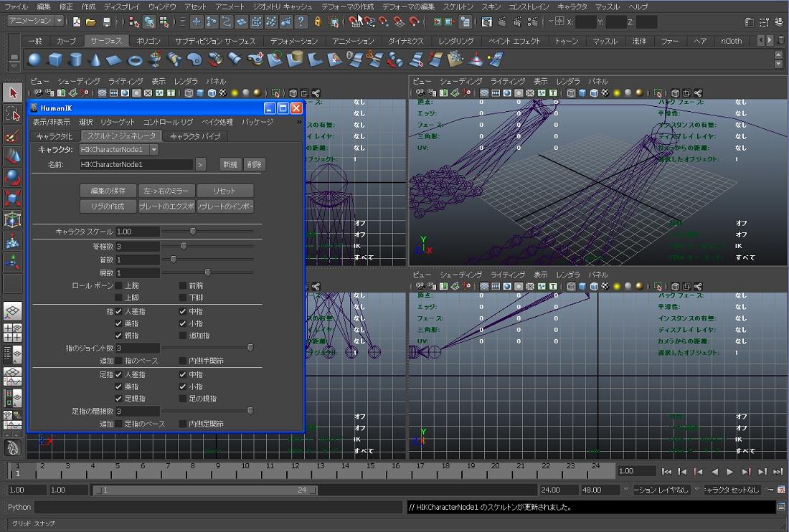
Task: Select the arrow Select tool in the toolbox
Action: tap(12, 92)
